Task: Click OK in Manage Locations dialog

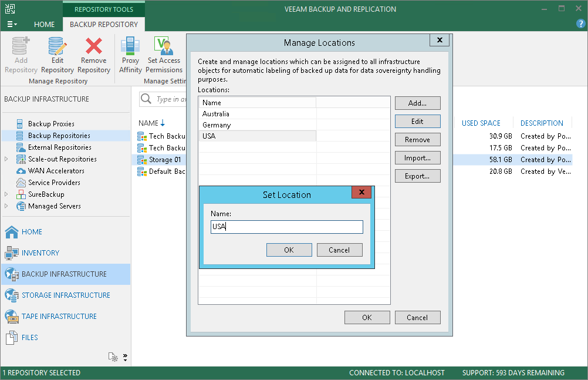Action: click(x=367, y=318)
